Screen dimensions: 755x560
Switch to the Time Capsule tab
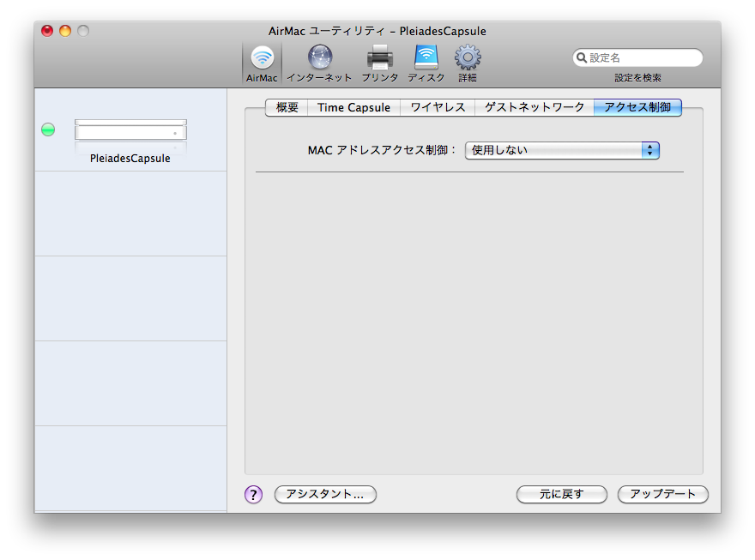click(353, 107)
